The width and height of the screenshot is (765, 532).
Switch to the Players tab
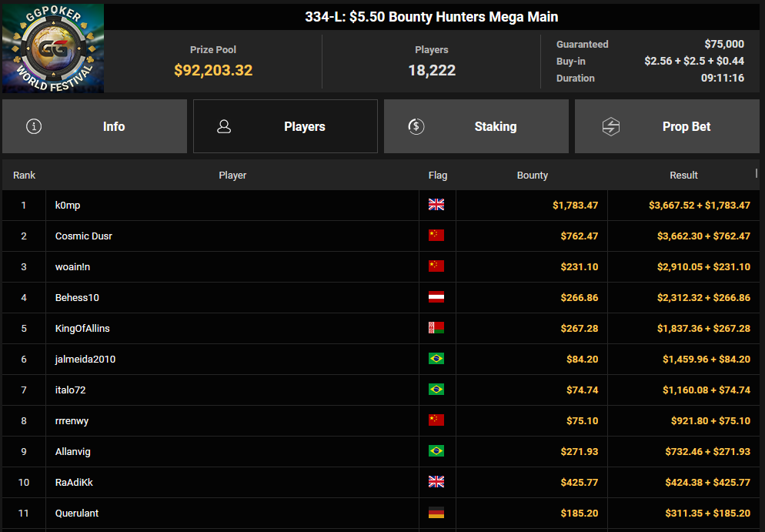point(286,126)
